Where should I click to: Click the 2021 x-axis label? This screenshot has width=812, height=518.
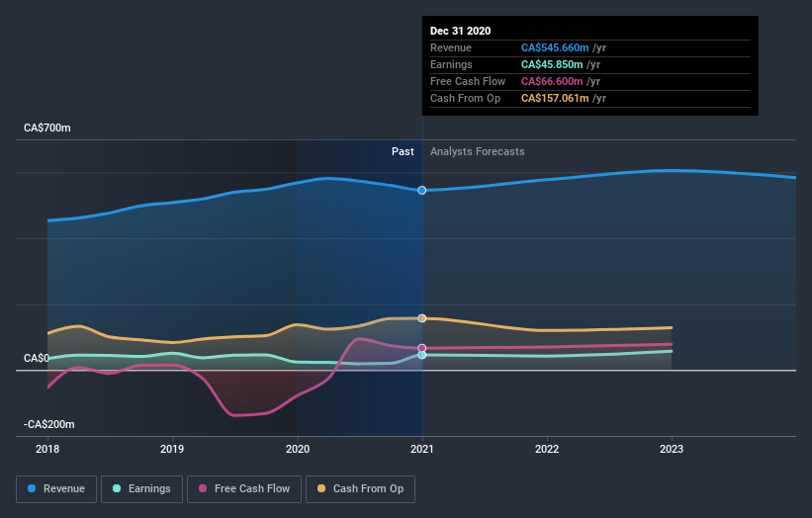click(x=422, y=449)
